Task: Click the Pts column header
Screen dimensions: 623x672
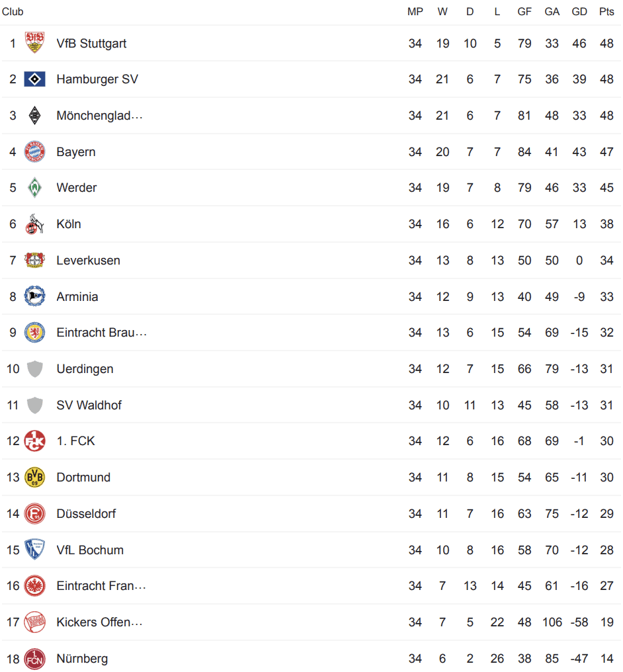Action: coord(606,11)
